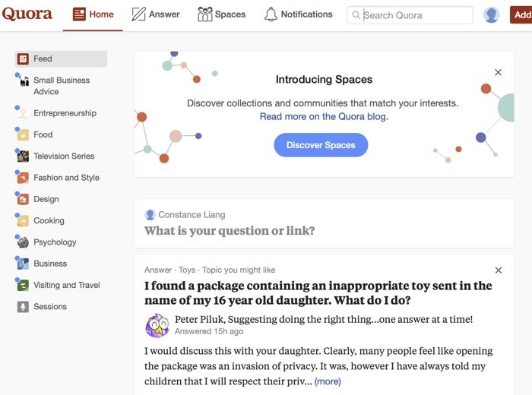Click the Psychology topic icon

tap(23, 242)
